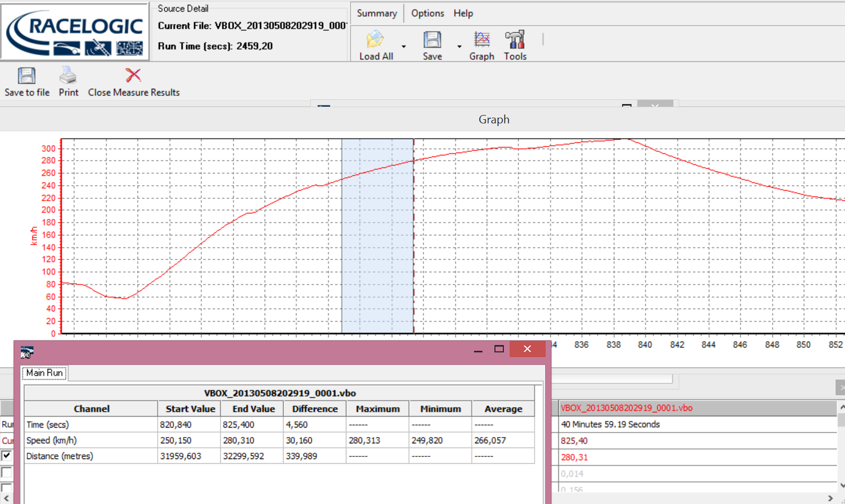Screen dimensions: 845x504
Task: Click the Save floppy disk toolbar icon
Action: click(x=432, y=40)
